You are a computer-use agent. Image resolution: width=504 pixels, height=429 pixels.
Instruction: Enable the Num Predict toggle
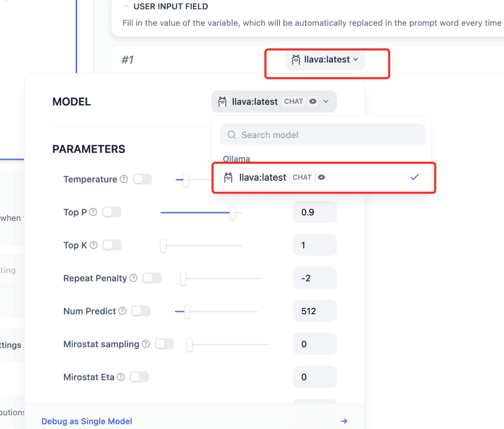141,311
